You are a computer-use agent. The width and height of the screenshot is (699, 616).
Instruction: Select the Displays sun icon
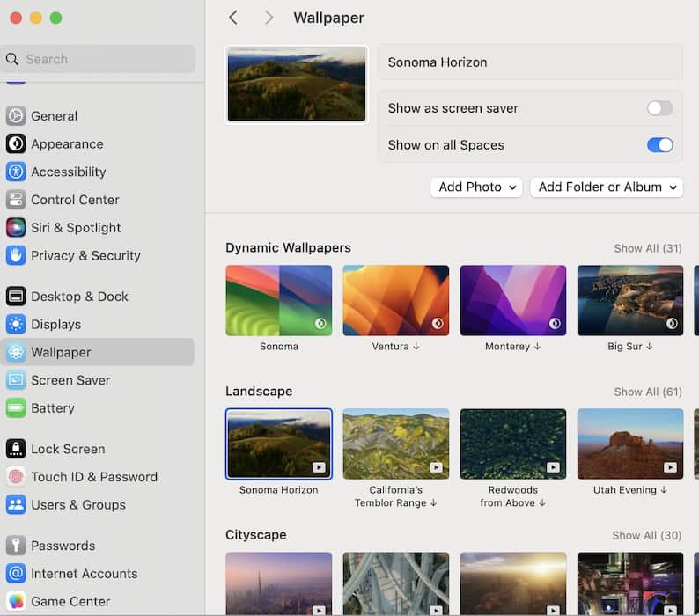click(16, 324)
